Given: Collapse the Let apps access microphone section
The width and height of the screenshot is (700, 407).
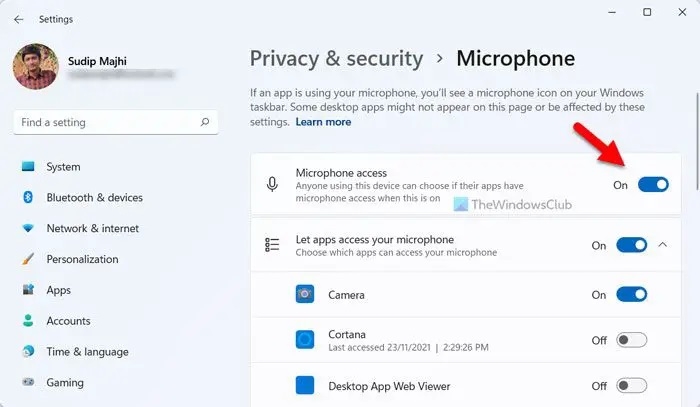Looking at the screenshot, I should [663, 245].
